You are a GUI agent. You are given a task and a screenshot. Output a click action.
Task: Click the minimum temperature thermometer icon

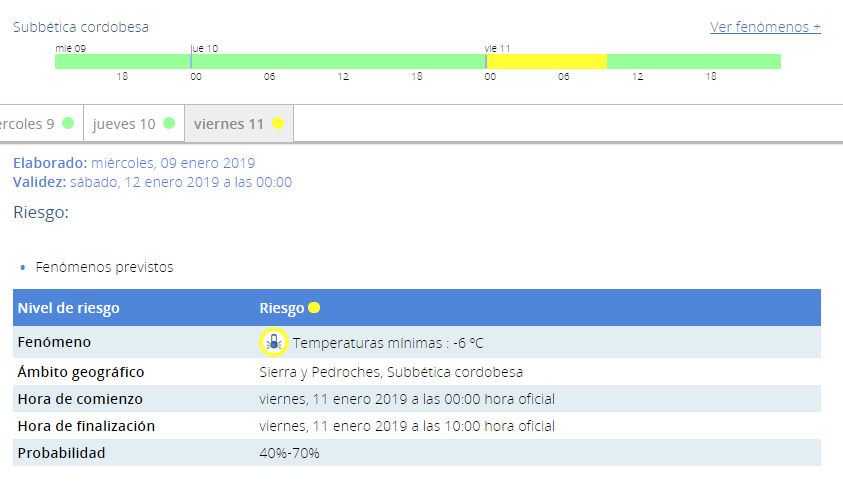point(274,342)
